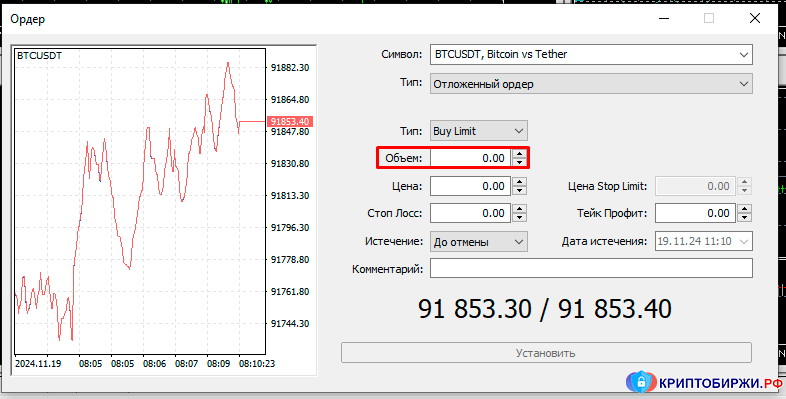
Task: Raise Стоп Лосс value with up arrow
Action: (x=519, y=209)
